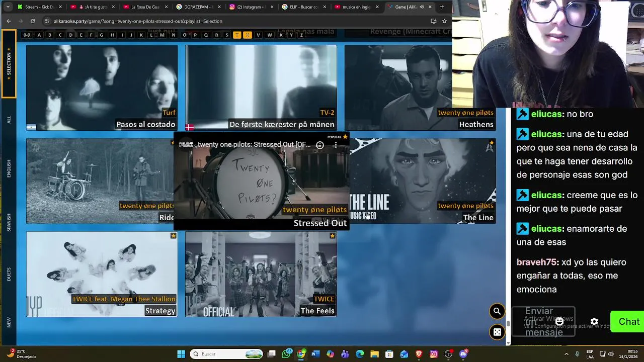Select The Feels song by TWICE

(261, 274)
